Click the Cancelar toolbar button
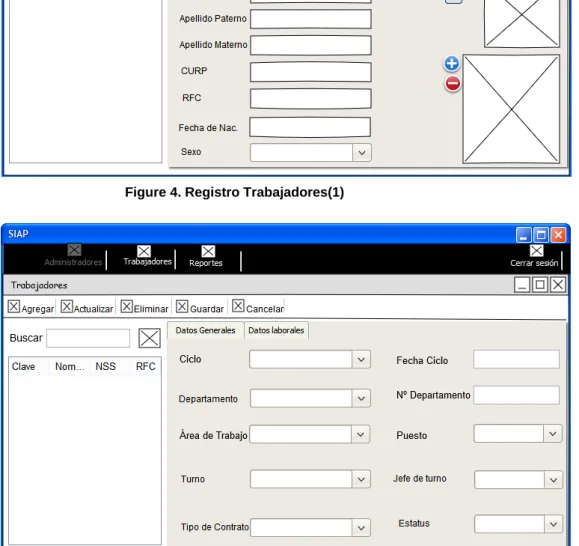579x546 pixels. [258, 306]
